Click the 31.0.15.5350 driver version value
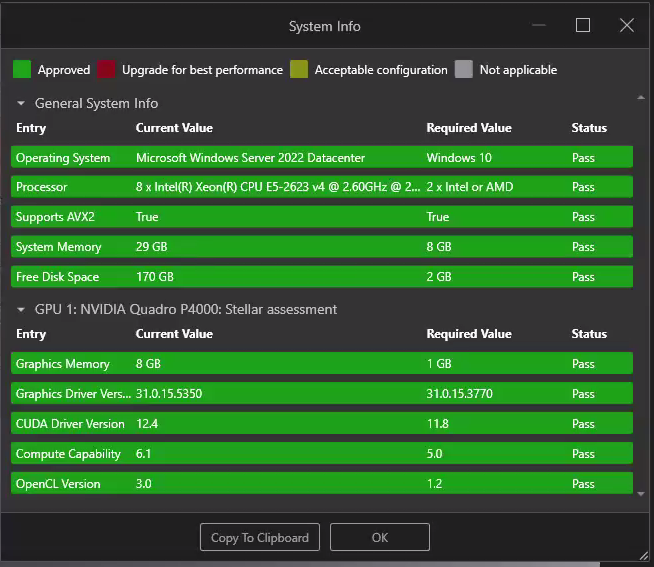654x567 pixels. (169, 394)
